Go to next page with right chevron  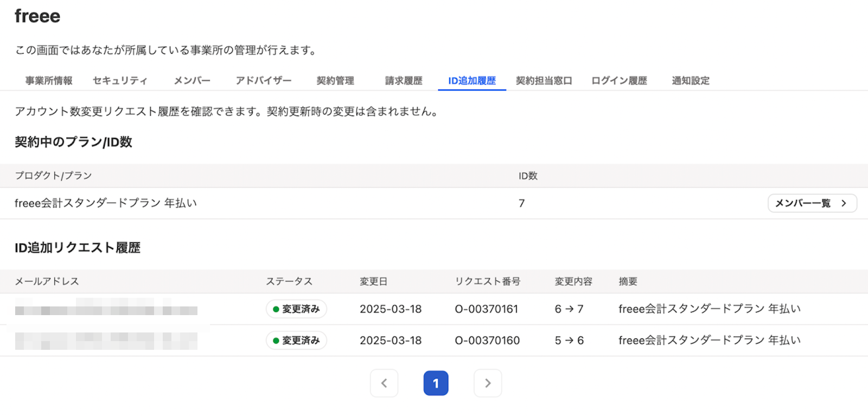(488, 383)
